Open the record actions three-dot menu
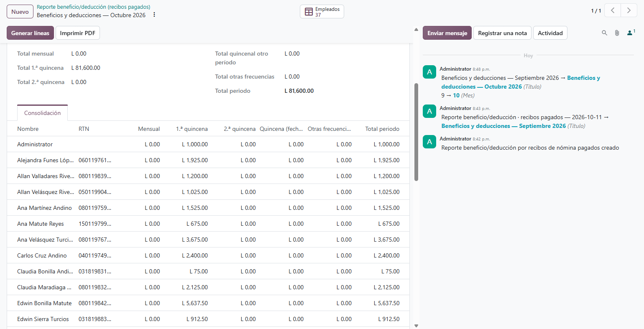Viewport: 644px width, 329px height. 154,15
